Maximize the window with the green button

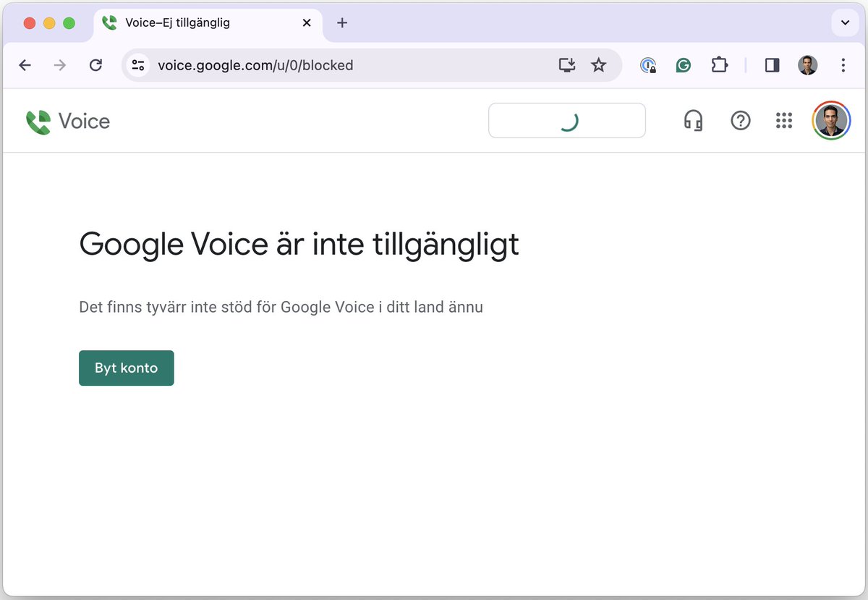69,23
